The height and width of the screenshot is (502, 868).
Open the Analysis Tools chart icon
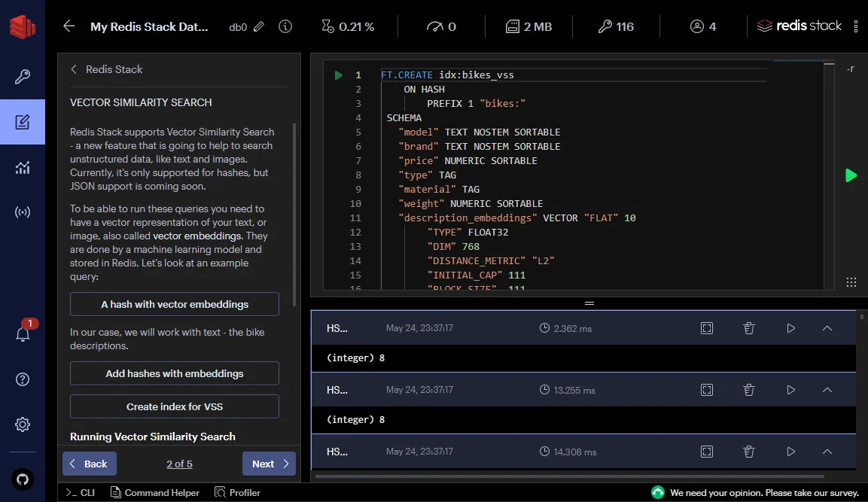pos(23,167)
